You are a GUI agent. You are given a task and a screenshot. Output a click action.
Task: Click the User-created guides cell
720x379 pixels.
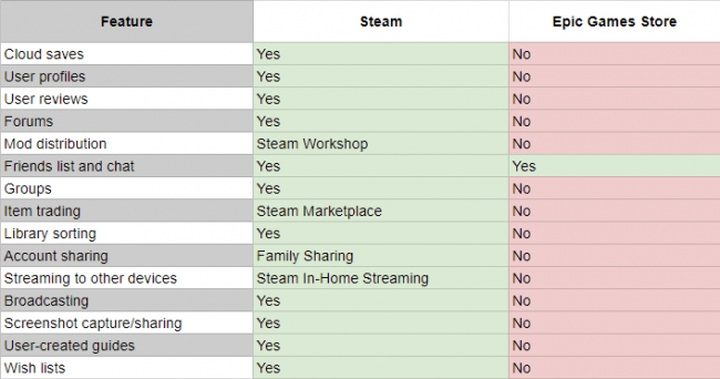126,345
